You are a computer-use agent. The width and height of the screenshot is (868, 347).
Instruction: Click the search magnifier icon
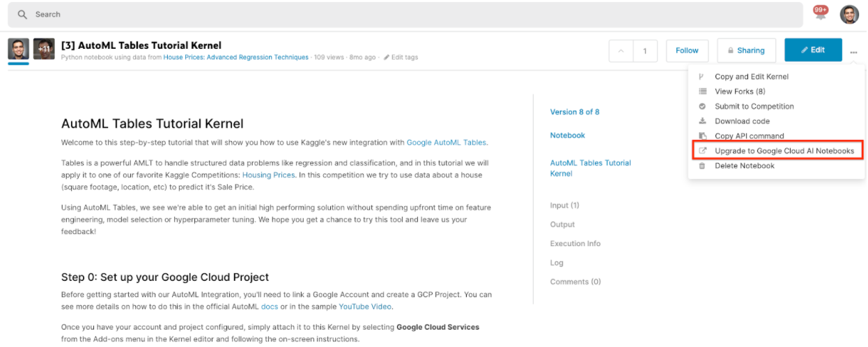point(22,14)
